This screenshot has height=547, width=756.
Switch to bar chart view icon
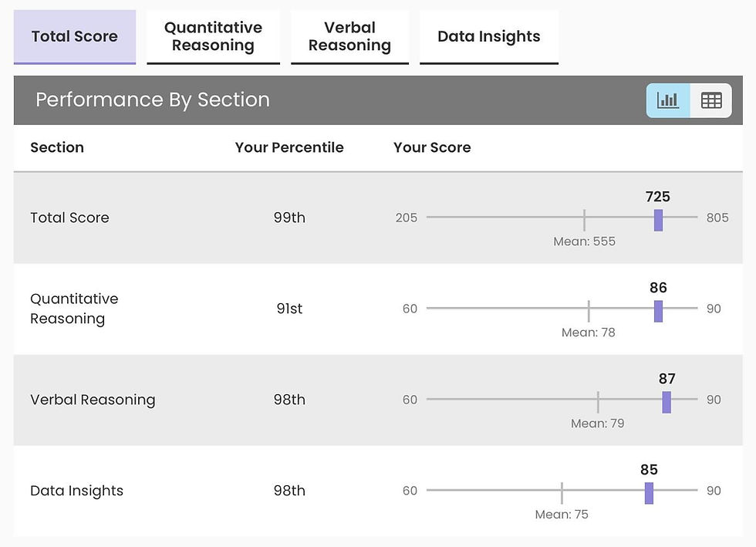[668, 100]
